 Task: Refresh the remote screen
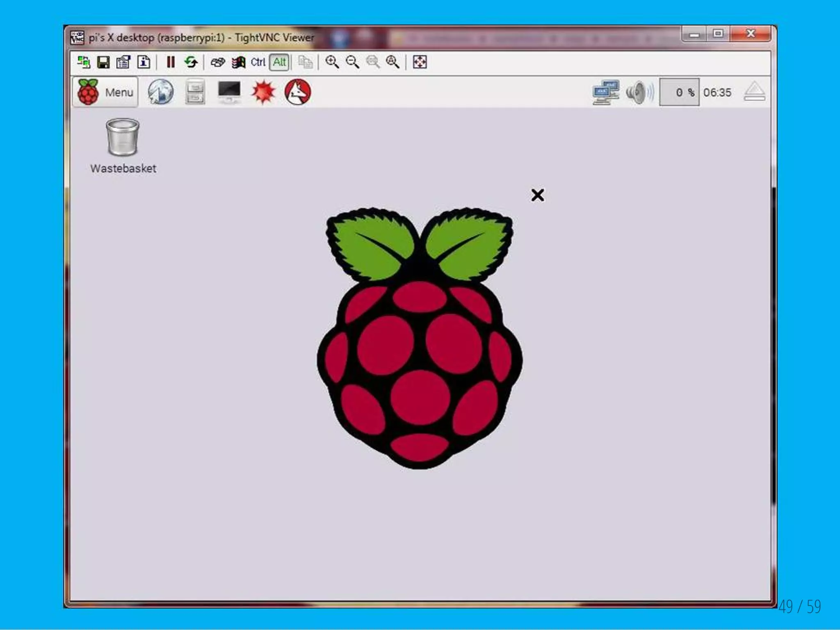click(x=191, y=62)
